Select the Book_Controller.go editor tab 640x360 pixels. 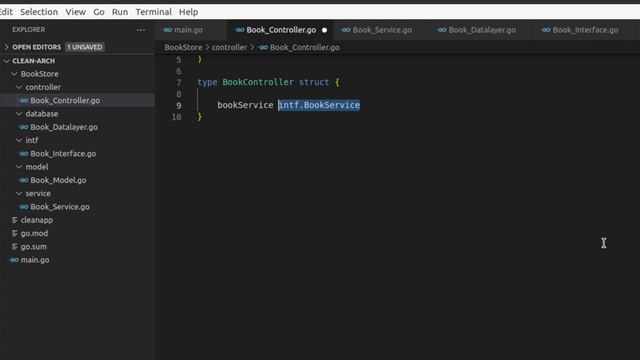tap(281, 30)
